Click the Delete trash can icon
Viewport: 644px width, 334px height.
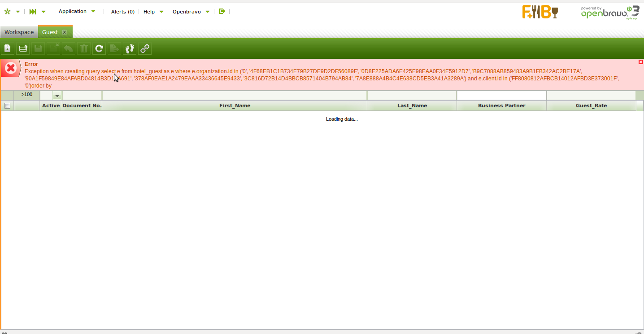click(84, 48)
